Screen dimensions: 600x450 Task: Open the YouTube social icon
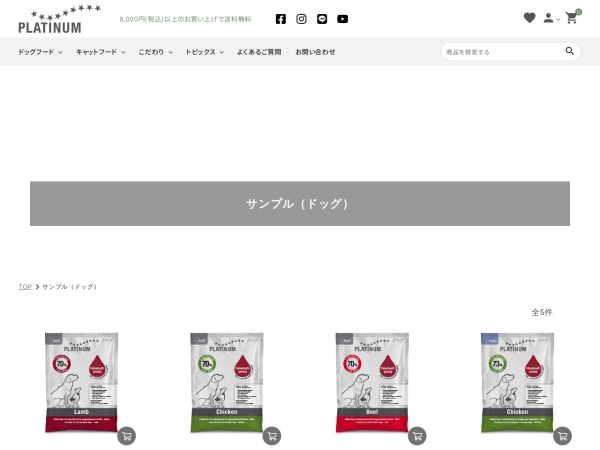tap(342, 19)
